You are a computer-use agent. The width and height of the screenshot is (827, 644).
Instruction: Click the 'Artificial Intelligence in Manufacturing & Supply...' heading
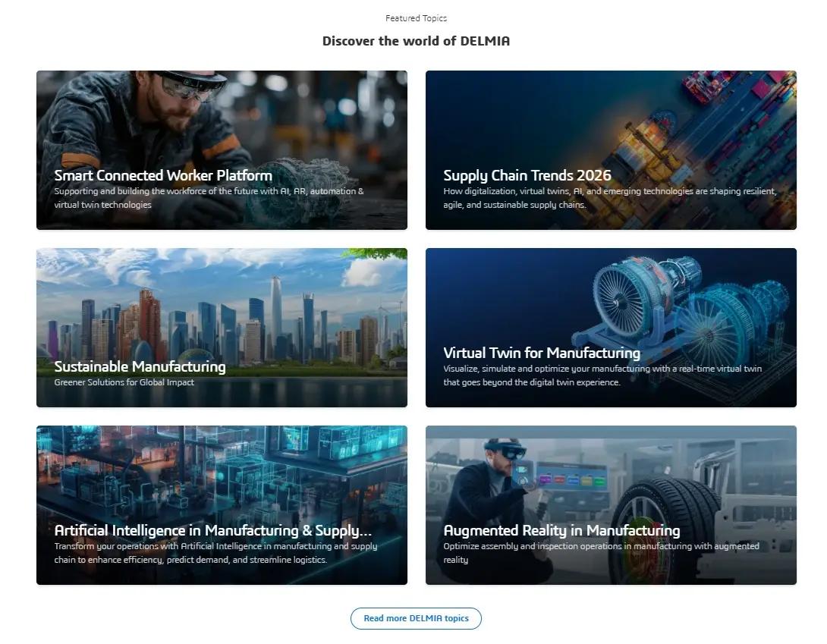(213, 530)
